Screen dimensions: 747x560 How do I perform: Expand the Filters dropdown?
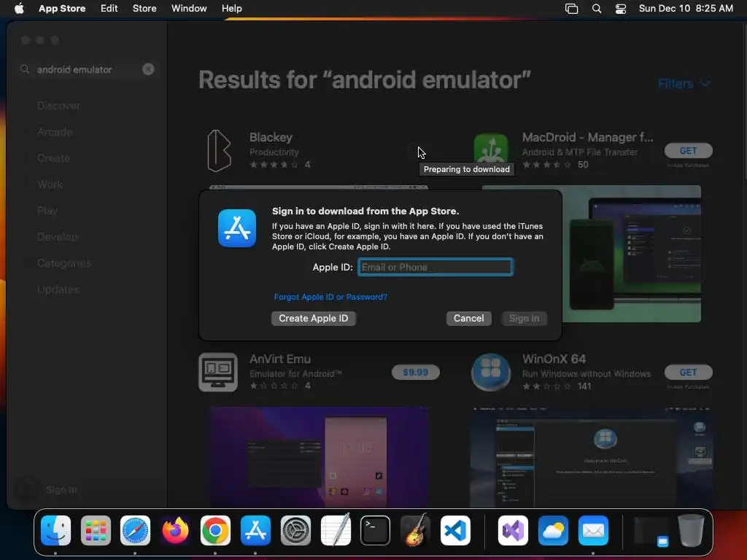pyautogui.click(x=684, y=84)
